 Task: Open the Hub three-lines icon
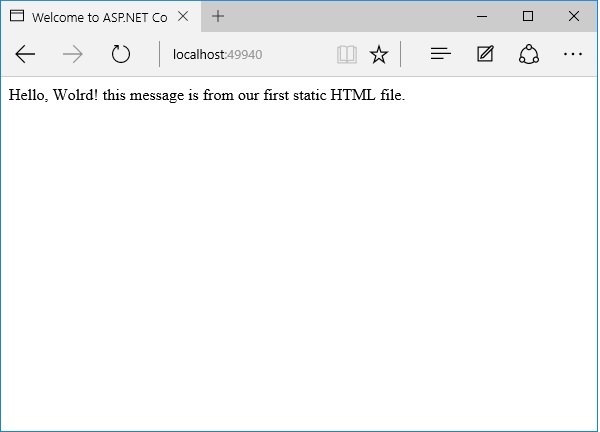pyautogui.click(x=441, y=55)
